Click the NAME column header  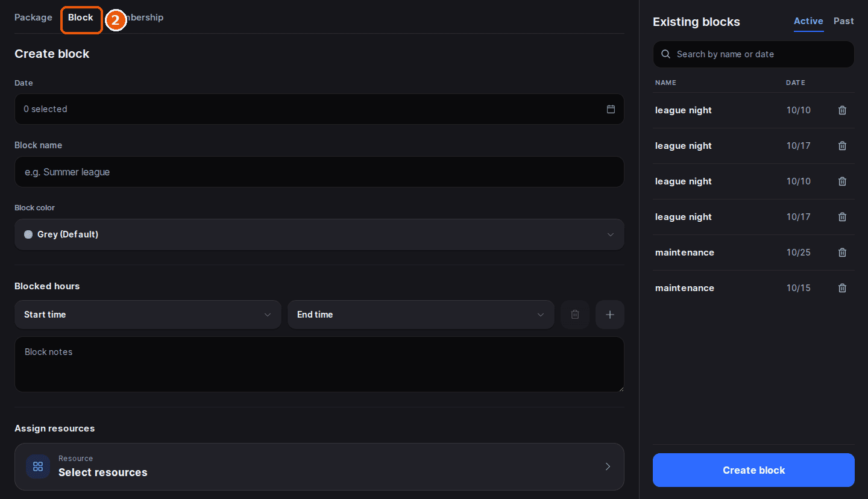click(x=665, y=83)
